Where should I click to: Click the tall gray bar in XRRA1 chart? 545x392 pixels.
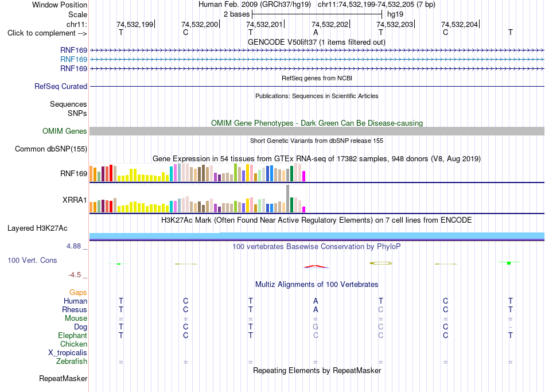tap(288, 199)
